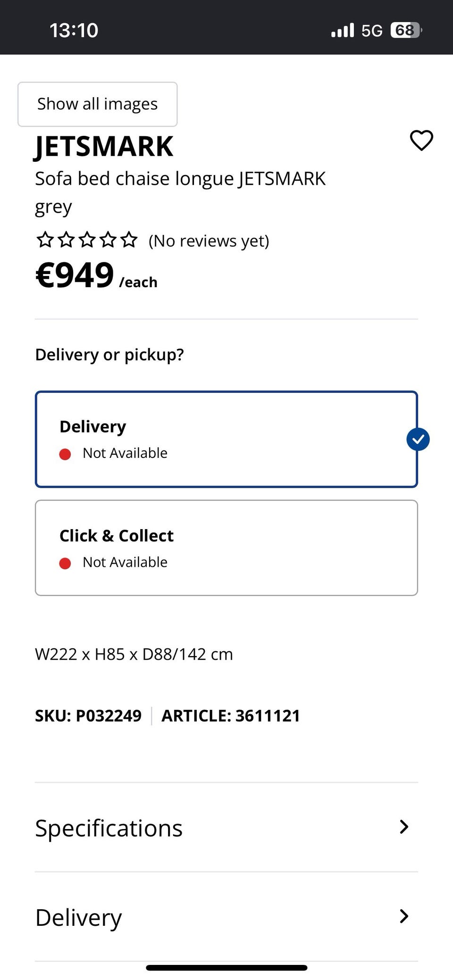Tap the chevron beside the bottom Delivery row
The height and width of the screenshot is (980, 453).
pos(404,916)
